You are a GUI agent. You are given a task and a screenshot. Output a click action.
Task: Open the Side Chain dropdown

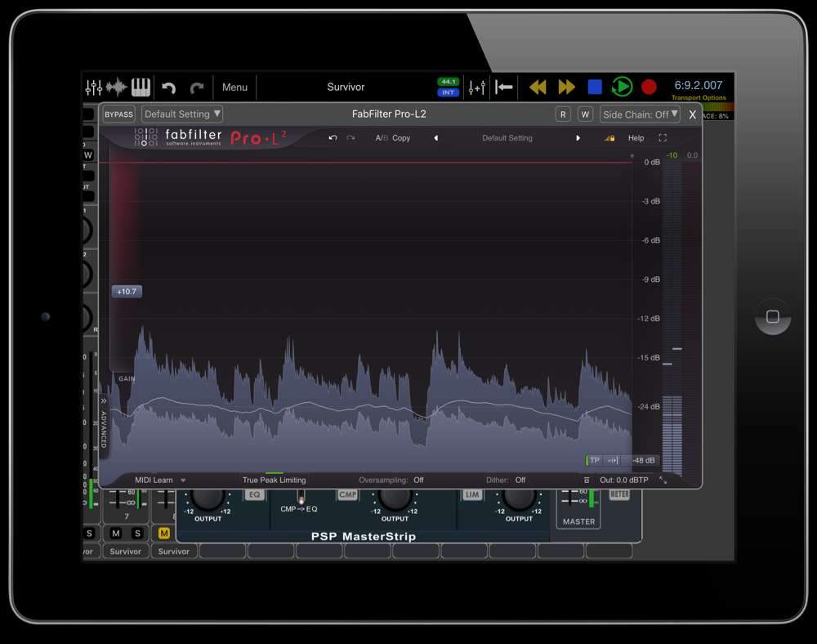point(641,114)
